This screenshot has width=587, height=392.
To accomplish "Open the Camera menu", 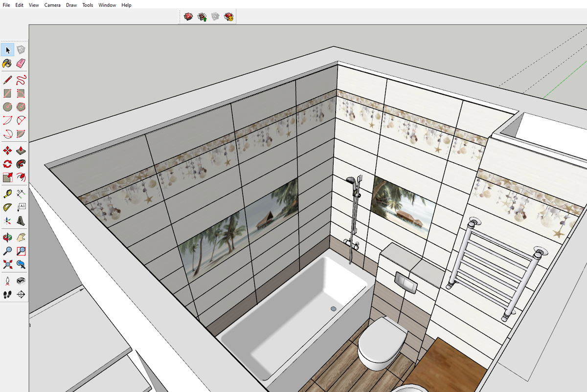I will coord(52,5).
